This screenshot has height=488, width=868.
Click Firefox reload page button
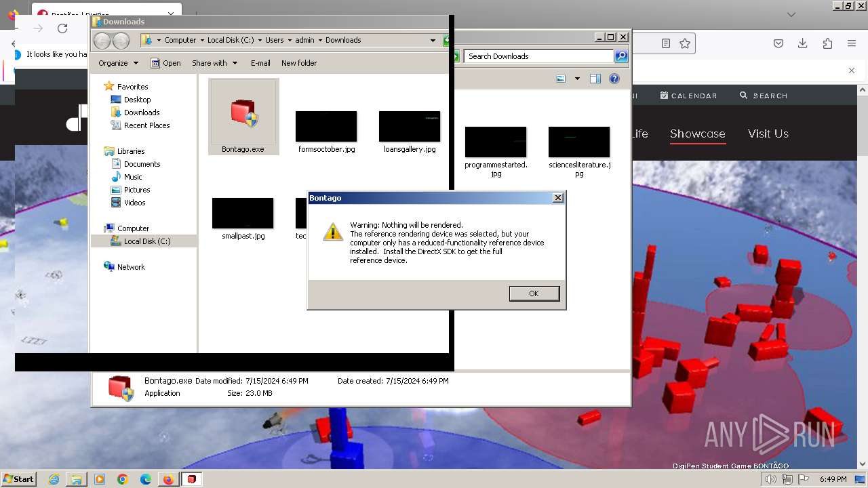pyautogui.click(x=62, y=28)
